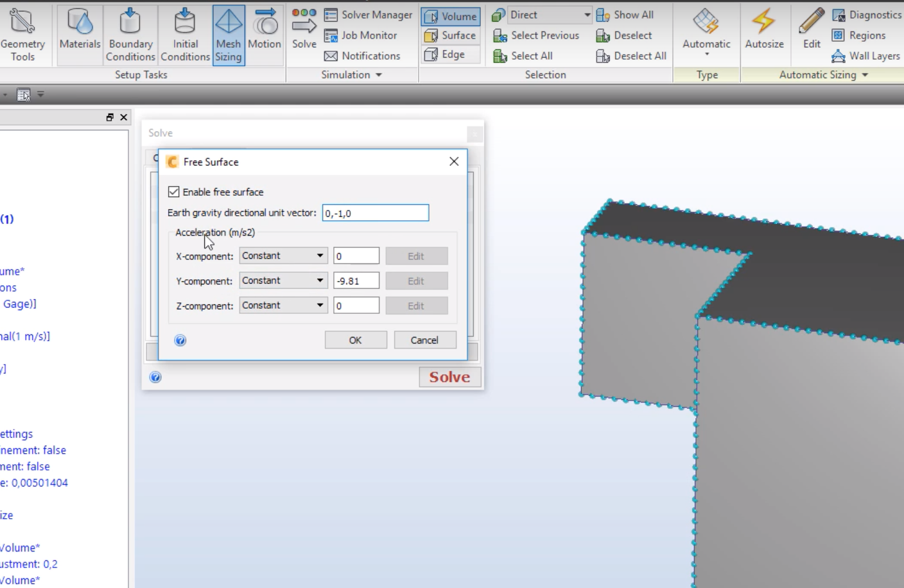The image size is (904, 588).
Task: Open the Materials setup task
Action: [80, 35]
